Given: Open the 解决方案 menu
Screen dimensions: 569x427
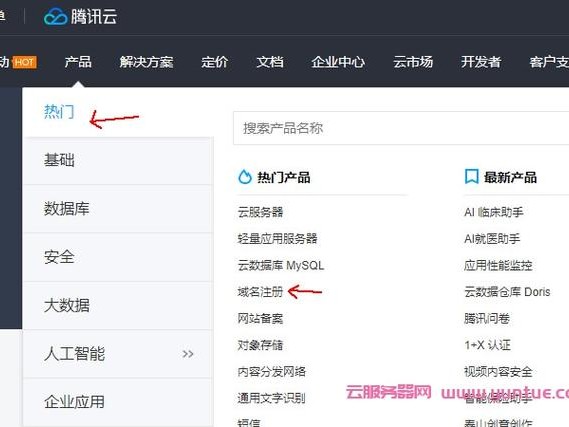Looking at the screenshot, I should (x=147, y=62).
